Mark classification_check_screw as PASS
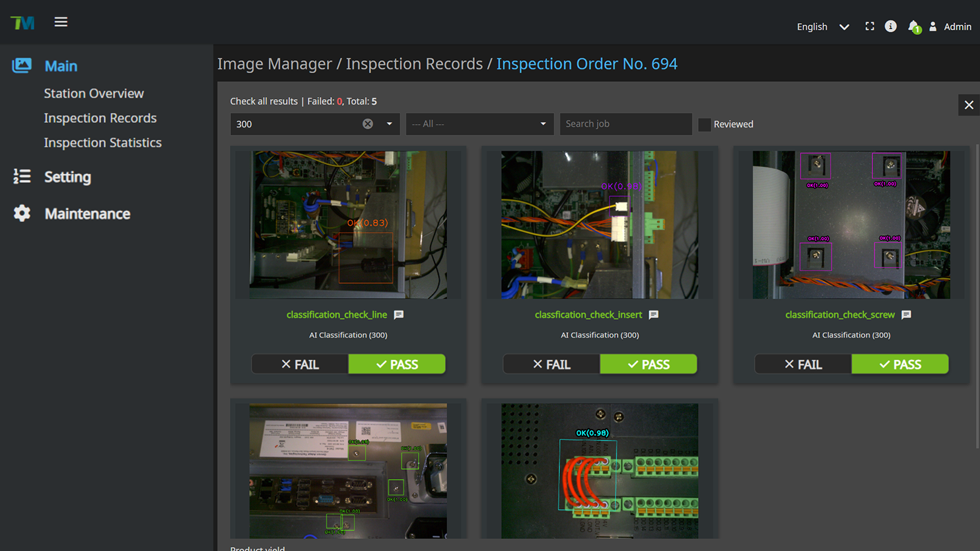Screen dimensions: 980x551 click(x=899, y=364)
